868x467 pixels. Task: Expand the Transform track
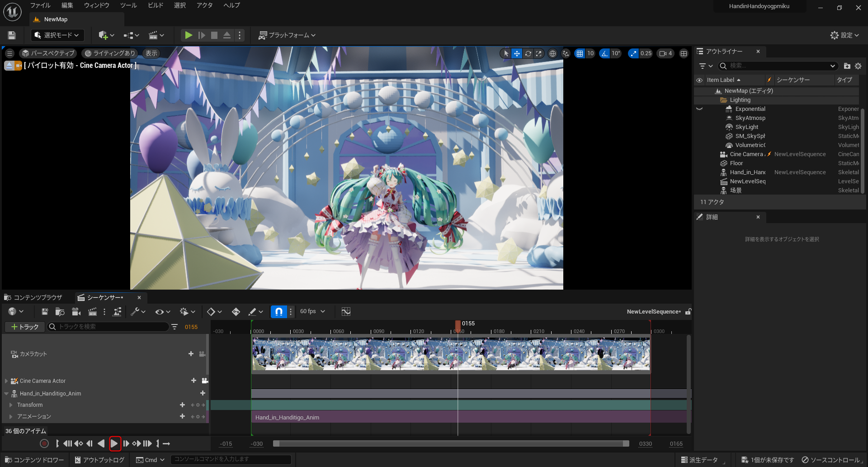tap(11, 405)
